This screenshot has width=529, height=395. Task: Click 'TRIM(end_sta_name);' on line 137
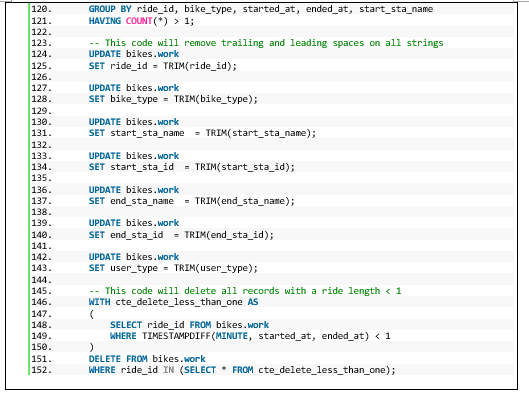click(245, 201)
